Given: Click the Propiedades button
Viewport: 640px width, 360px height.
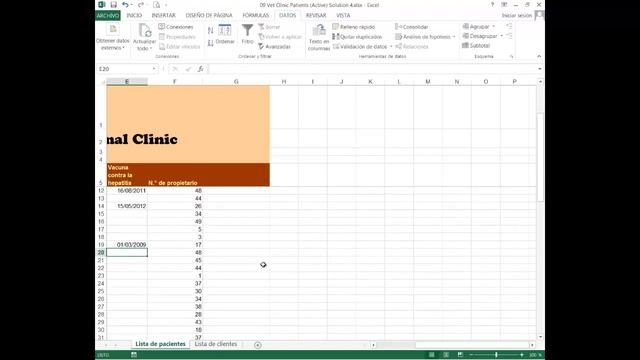Looking at the screenshot, I should tap(177, 37).
